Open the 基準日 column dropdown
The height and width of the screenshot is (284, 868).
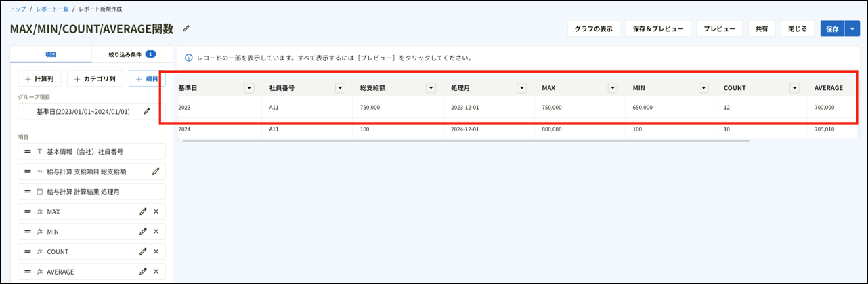(x=249, y=88)
